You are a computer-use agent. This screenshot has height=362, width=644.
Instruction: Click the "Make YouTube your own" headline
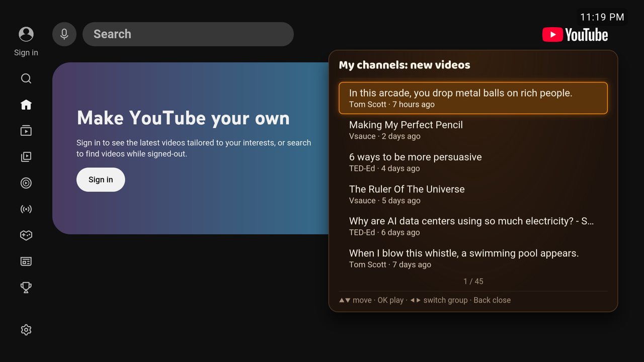(183, 118)
